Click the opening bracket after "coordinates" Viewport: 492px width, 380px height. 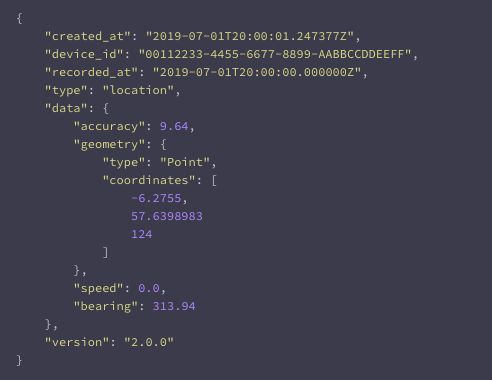[214, 180]
